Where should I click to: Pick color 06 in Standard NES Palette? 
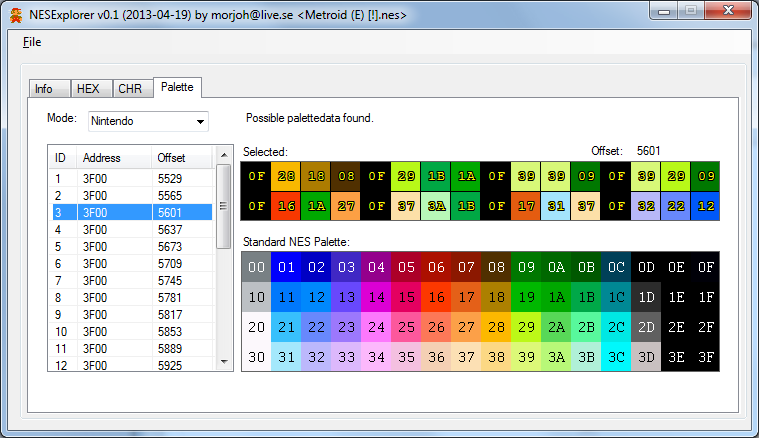click(x=436, y=267)
